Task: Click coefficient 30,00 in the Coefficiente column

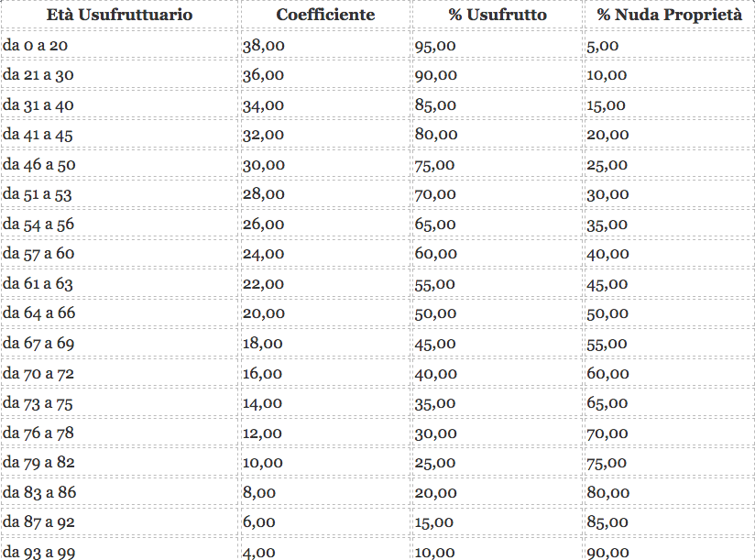Action: click(x=263, y=164)
